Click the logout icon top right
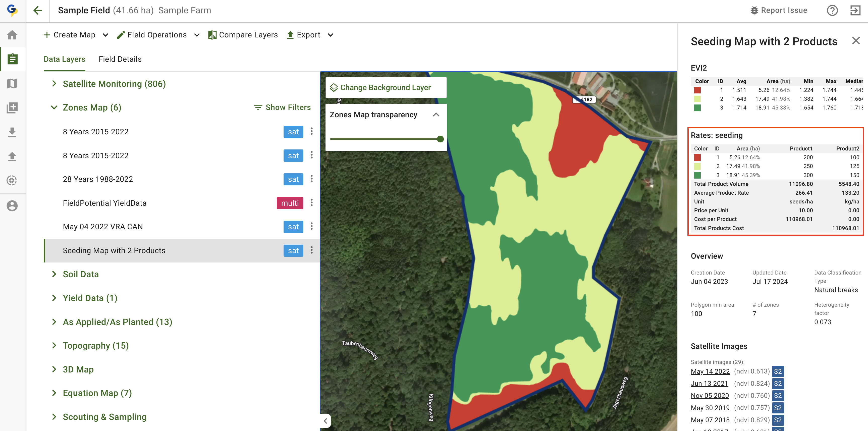868x431 pixels. (855, 11)
